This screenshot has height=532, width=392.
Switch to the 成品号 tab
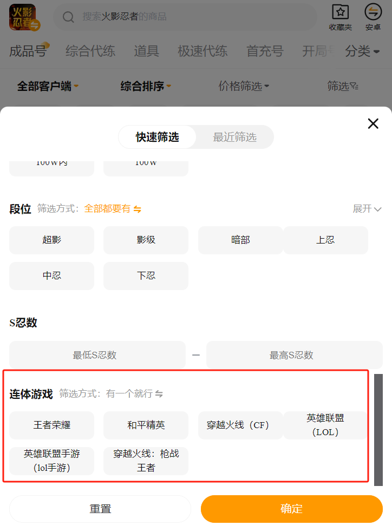pyautogui.click(x=28, y=51)
